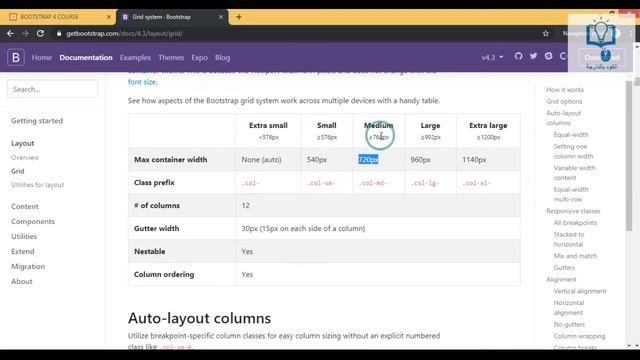Open Overview under Layout
Screen dimensions: 640x360
pyautogui.click(x=25, y=158)
